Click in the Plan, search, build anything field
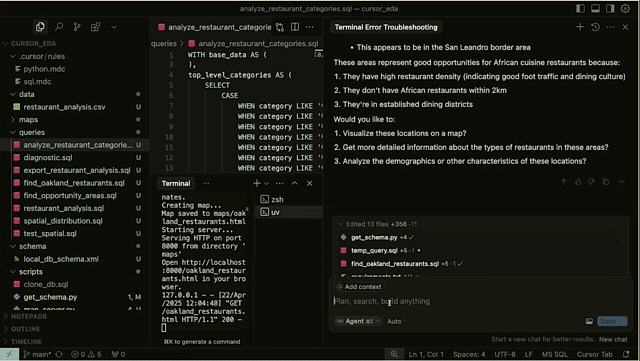The image size is (640, 361). 479,301
